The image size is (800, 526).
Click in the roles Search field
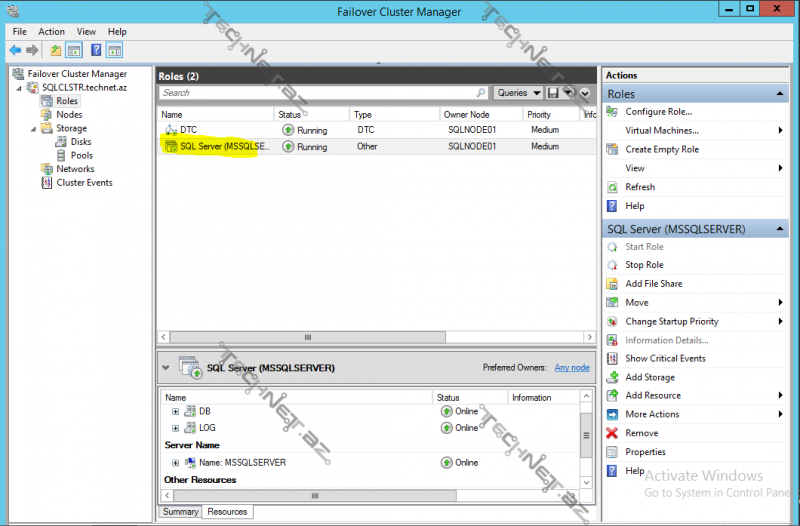[x=322, y=93]
